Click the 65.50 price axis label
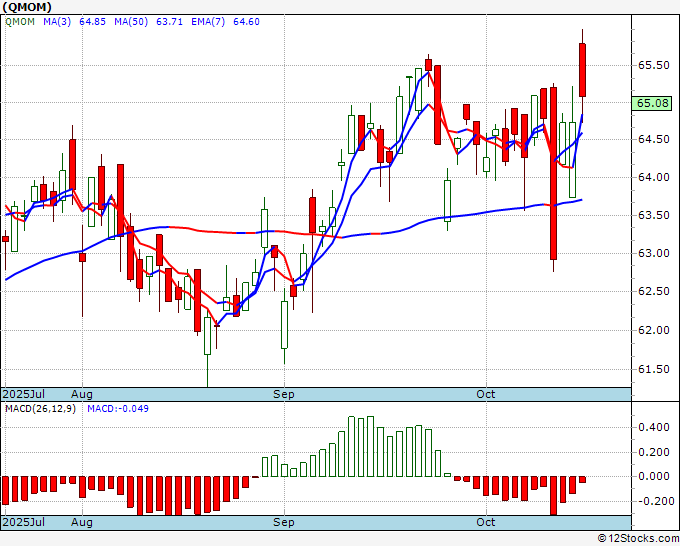The image size is (680, 546). click(654, 65)
